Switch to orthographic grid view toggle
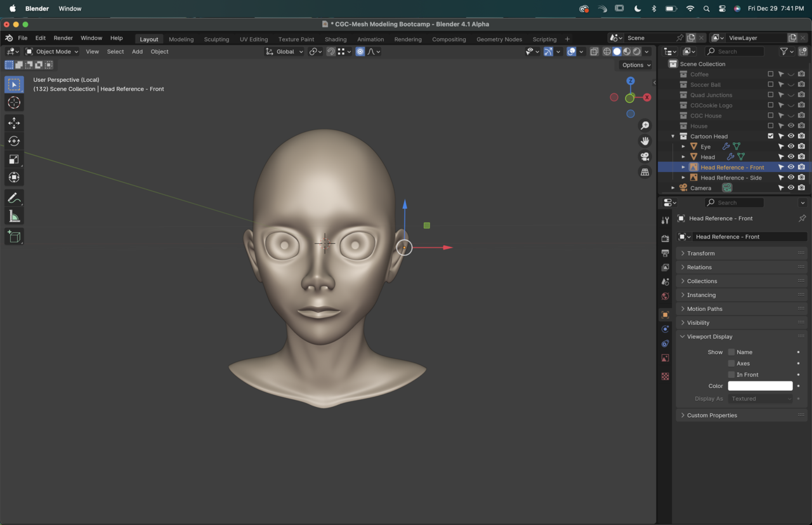 pyautogui.click(x=645, y=172)
